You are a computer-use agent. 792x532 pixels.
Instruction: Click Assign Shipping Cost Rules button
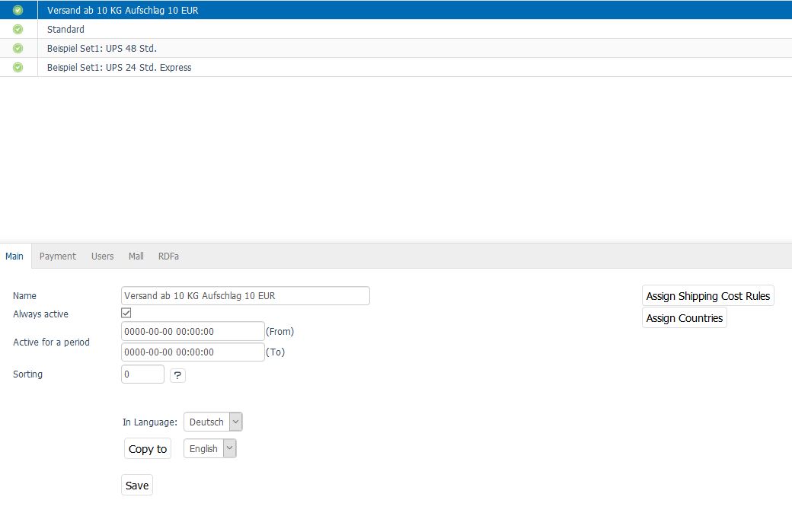(707, 296)
